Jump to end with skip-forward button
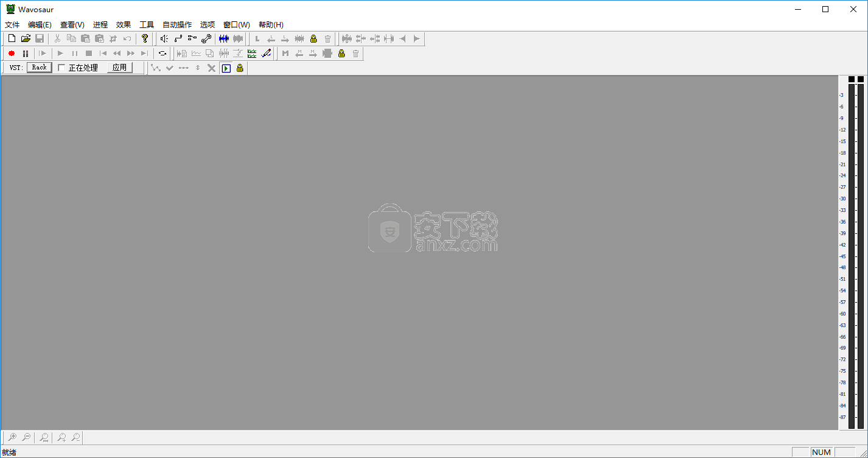868x458 pixels. click(x=145, y=54)
